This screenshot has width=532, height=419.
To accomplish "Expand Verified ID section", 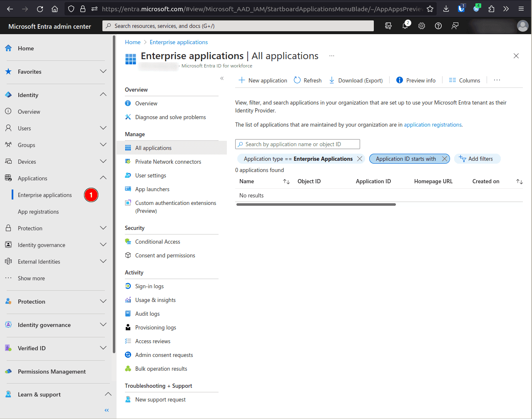I will (103, 348).
